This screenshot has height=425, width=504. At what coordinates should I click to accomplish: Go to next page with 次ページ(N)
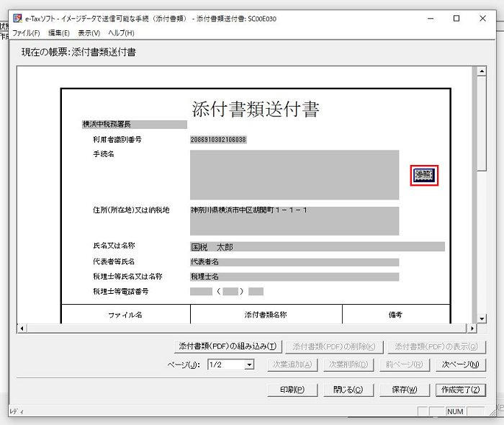[461, 364]
